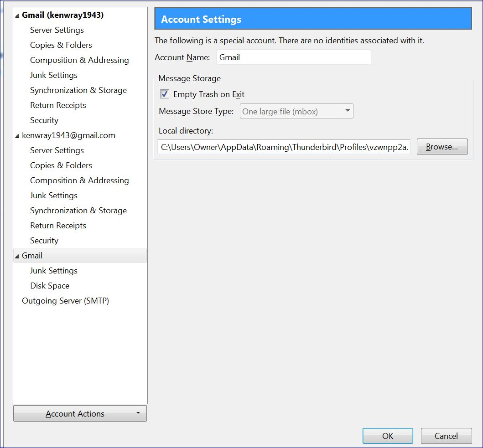Open Return Receipts under kenwray1943@gmail.com
483x448 pixels.
tap(58, 226)
